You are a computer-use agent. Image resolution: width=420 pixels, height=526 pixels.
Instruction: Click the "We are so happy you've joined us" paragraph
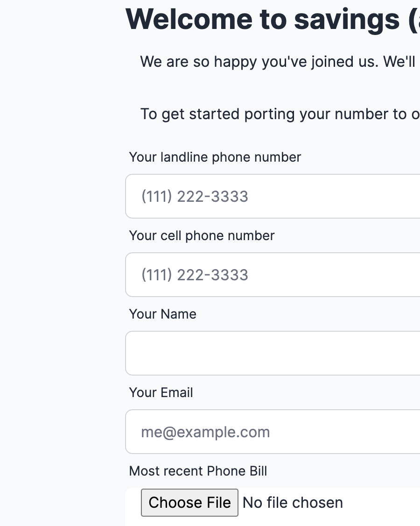point(278,62)
